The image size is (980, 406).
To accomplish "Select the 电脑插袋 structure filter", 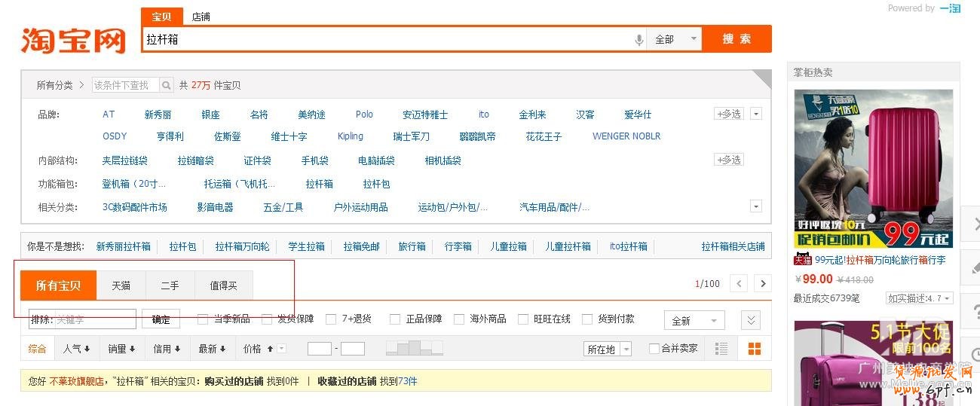I will tap(376, 160).
